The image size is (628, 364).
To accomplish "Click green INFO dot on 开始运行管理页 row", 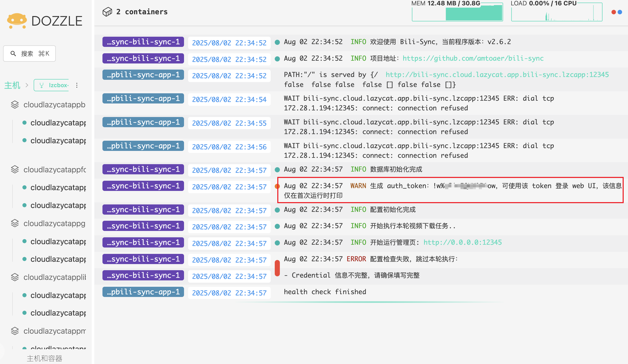I will coord(277,243).
